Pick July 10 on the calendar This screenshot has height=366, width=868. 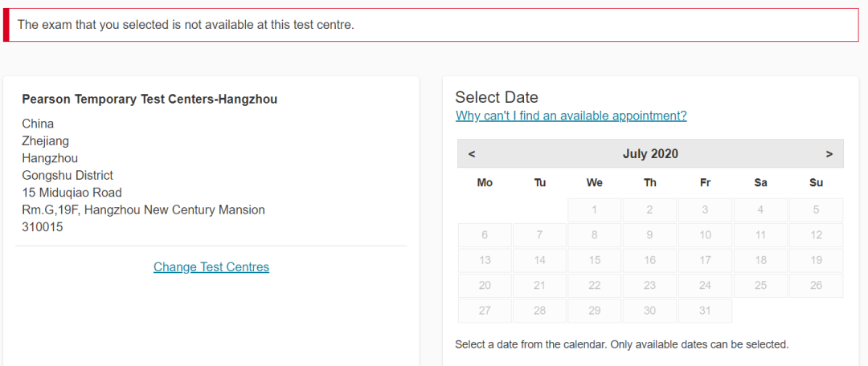pyautogui.click(x=705, y=235)
